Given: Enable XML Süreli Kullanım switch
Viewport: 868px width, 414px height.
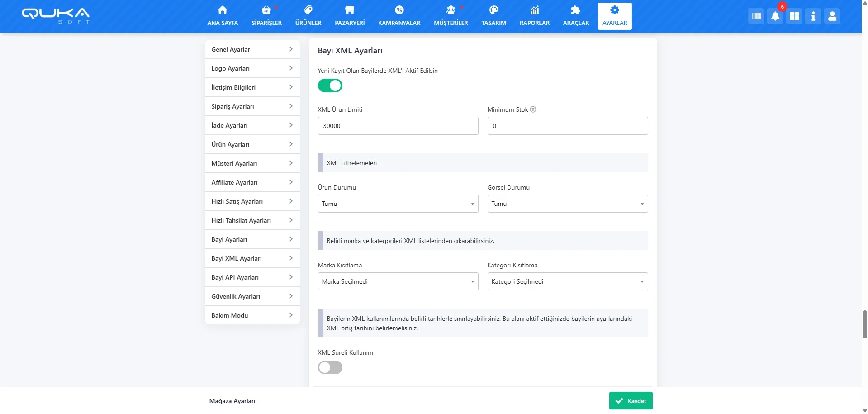Looking at the screenshot, I should coord(330,367).
